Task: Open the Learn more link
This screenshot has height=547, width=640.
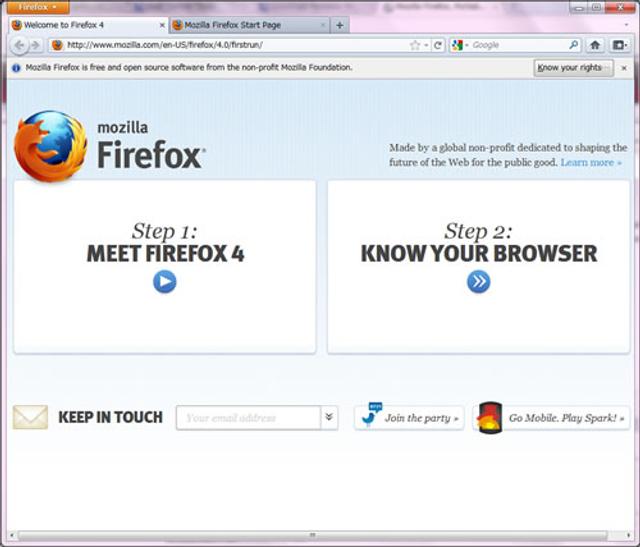Action: point(591,162)
